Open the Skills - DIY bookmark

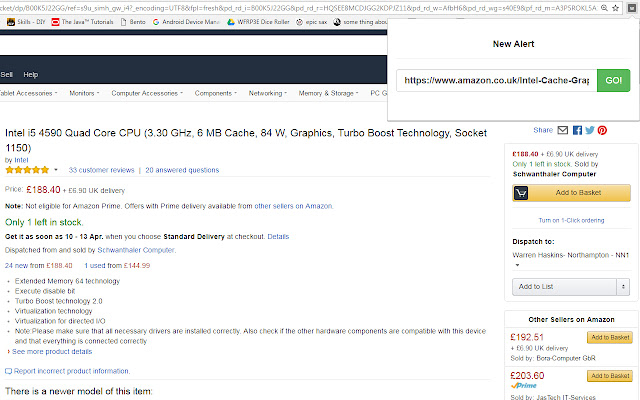tap(26, 22)
